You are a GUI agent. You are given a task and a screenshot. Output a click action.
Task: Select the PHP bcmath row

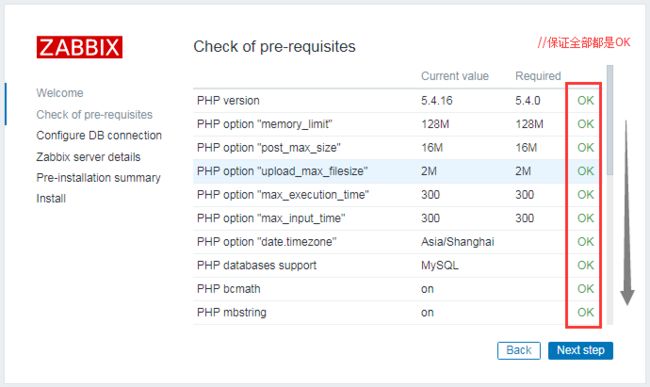(395, 289)
